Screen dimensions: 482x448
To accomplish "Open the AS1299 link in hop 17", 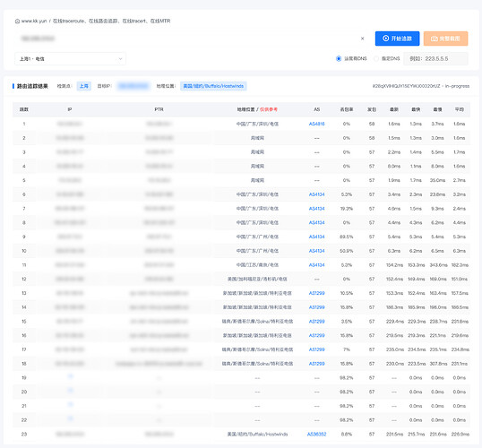I will pyautogui.click(x=316, y=349).
